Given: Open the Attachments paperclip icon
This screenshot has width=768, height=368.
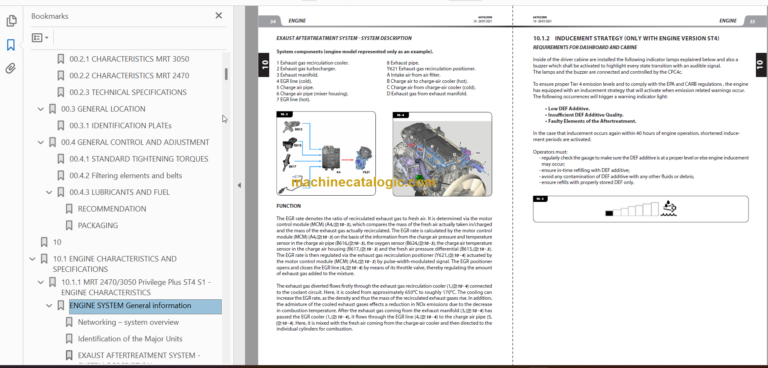Looking at the screenshot, I should click(11, 68).
